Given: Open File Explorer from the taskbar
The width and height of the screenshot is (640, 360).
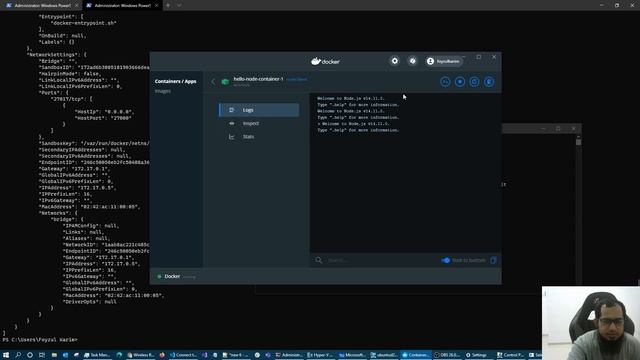Looking at the screenshot, I should point(54,355).
